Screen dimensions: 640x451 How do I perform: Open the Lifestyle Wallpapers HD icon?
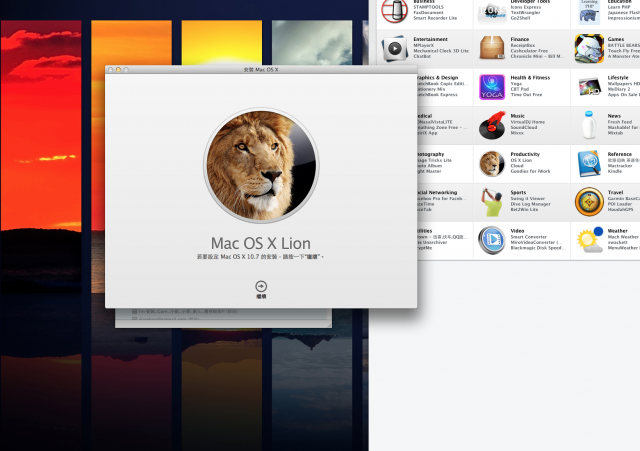(589, 87)
